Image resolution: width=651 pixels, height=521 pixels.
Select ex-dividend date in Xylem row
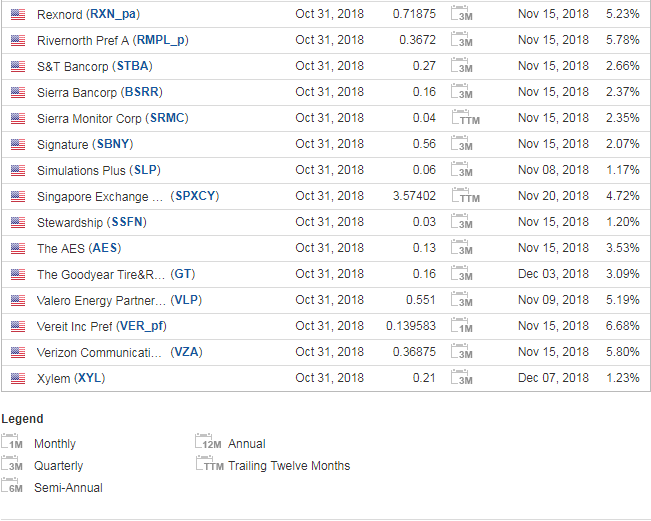click(330, 378)
